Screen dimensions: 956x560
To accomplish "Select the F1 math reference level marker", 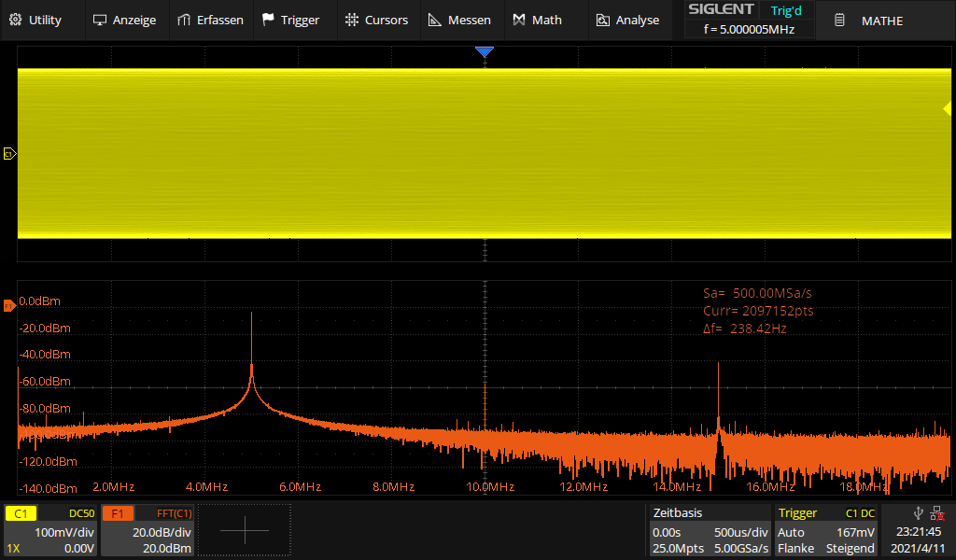I will coord(9,306).
